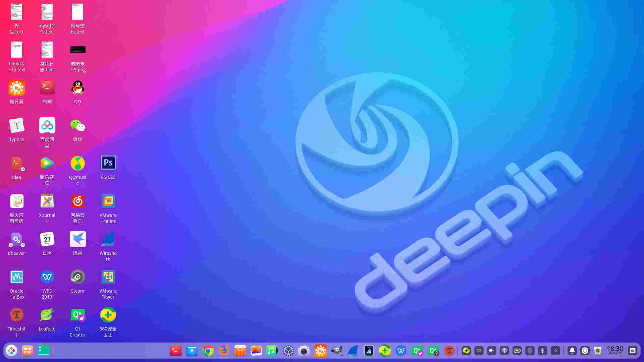Open QQ desktop icon
644x362 pixels.
[x=77, y=88]
